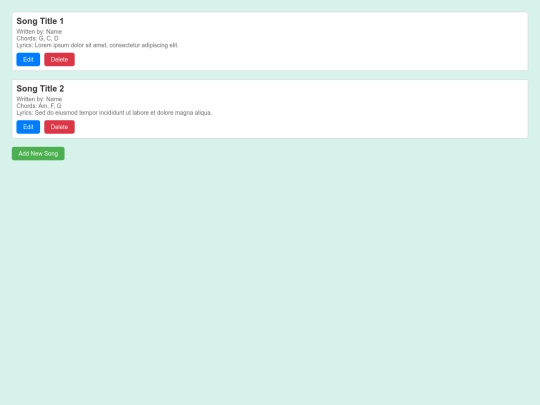Screen dimensions: 540x405
Task: Select the Song Title 1 heading
Action: click(x=40, y=21)
